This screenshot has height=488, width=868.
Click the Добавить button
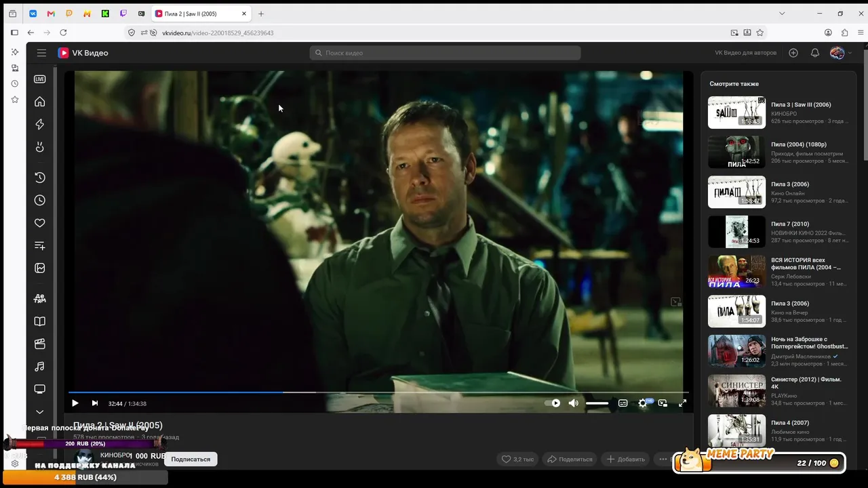626,459
